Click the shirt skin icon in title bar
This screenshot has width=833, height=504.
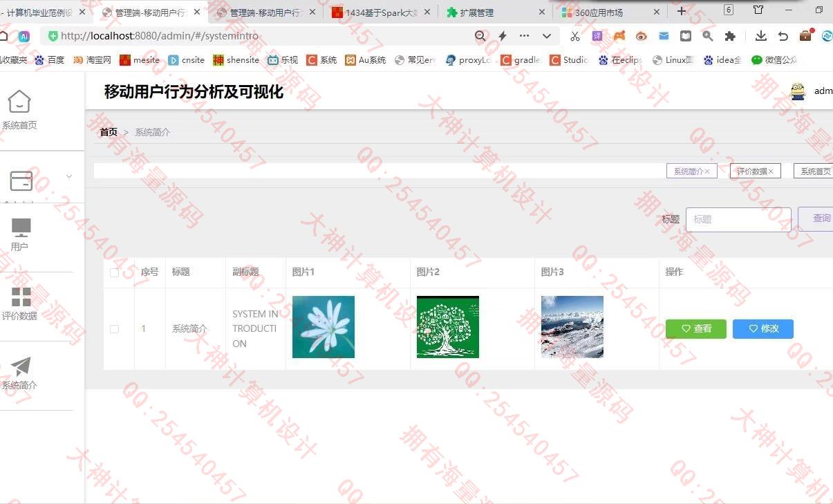click(x=758, y=10)
